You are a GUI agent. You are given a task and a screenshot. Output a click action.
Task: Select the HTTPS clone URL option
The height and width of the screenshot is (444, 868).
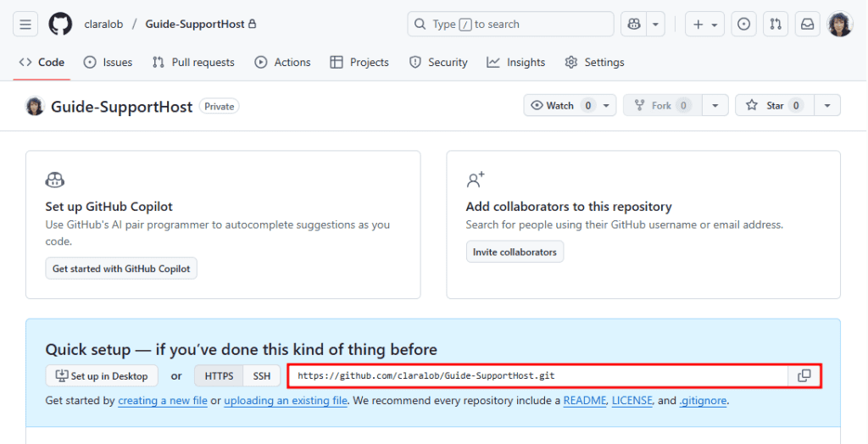[219, 376]
